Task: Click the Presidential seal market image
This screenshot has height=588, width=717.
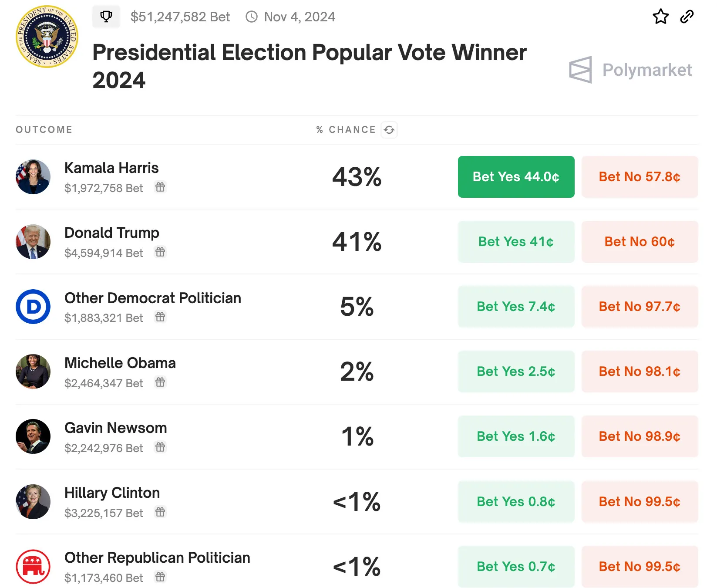Action: coord(47,37)
